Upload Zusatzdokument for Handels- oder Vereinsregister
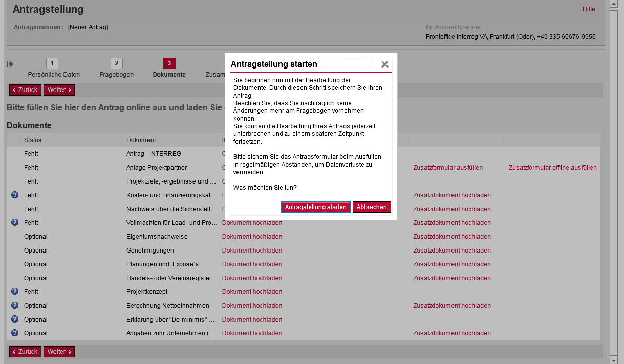Viewport: 624px width, 364px height. click(x=452, y=278)
